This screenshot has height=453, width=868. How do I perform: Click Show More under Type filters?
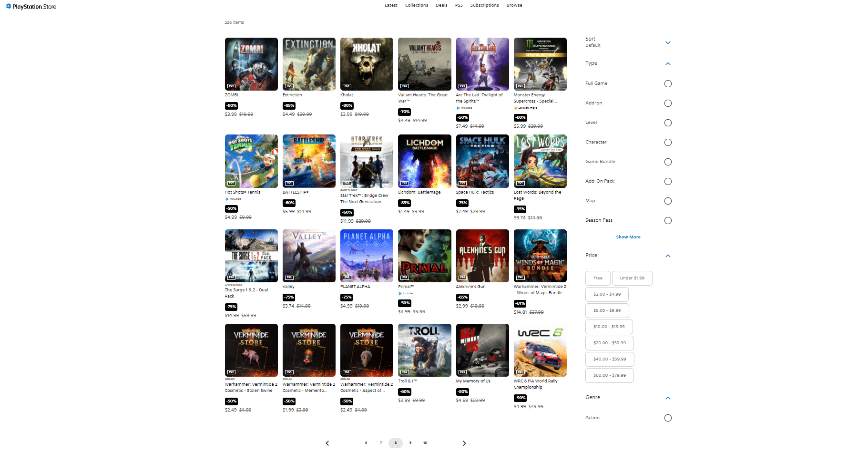[628, 237]
